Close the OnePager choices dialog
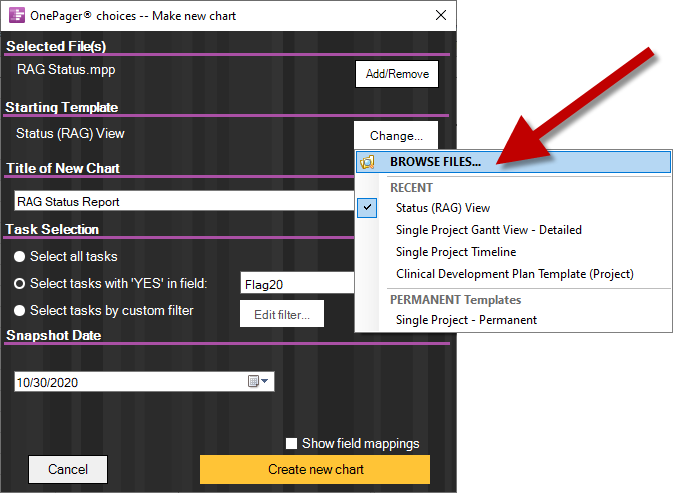The height and width of the screenshot is (493, 673). click(441, 15)
